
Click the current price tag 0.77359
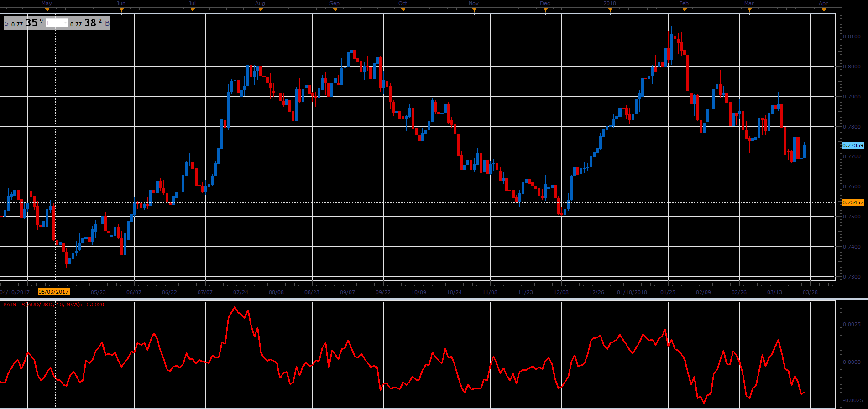(x=852, y=145)
